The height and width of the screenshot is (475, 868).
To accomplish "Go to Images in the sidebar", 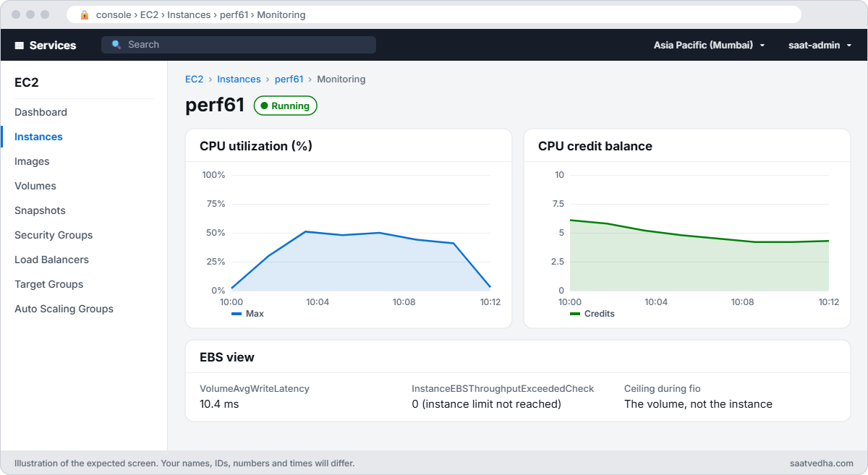I will tap(32, 161).
